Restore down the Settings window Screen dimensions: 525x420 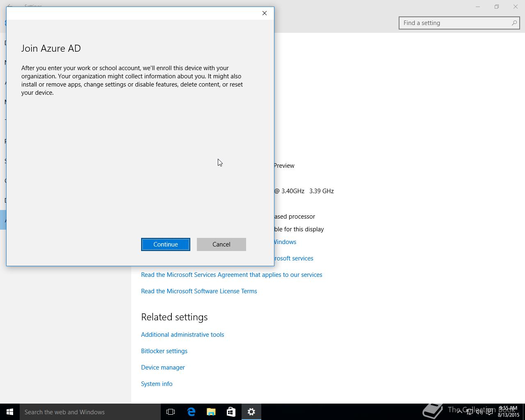[497, 7]
